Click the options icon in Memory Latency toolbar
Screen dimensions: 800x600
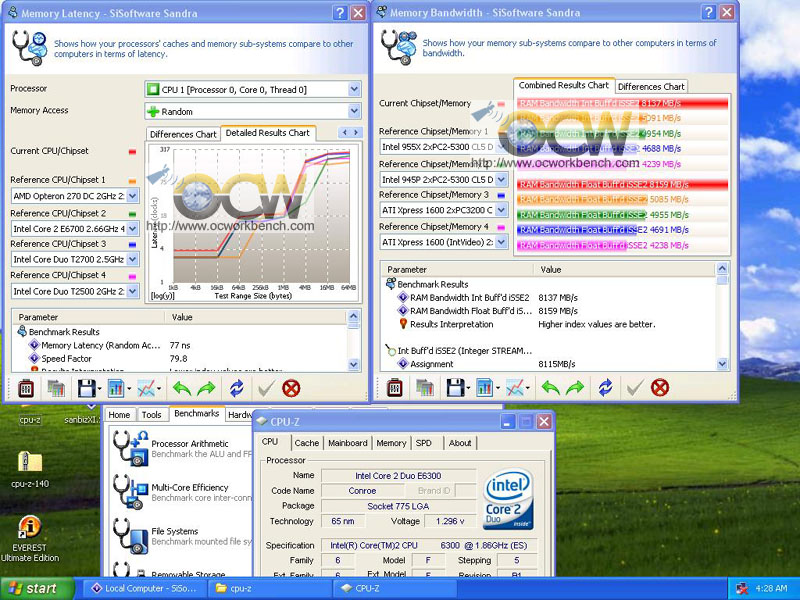tap(26, 389)
